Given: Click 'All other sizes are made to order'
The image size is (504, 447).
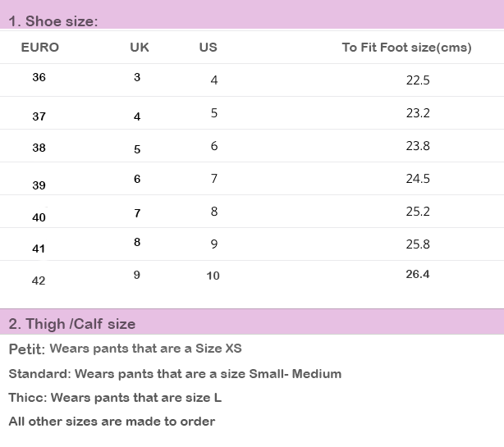Looking at the screenshot, I should [112, 422].
